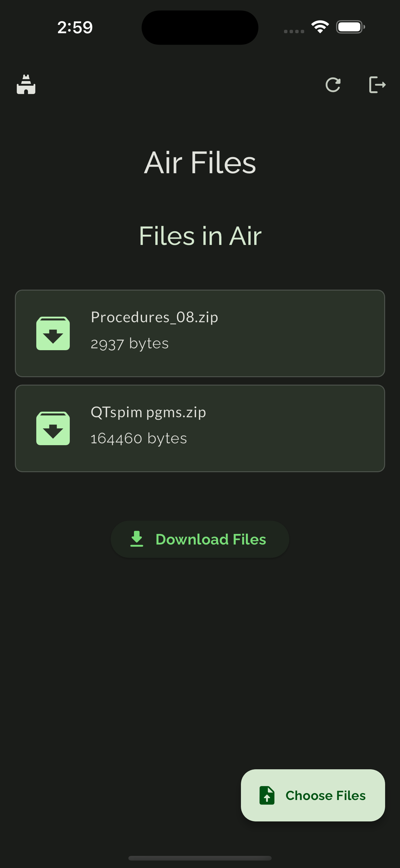Tap the home indicator bar at bottom
Image resolution: width=400 pixels, height=868 pixels.
200,857
